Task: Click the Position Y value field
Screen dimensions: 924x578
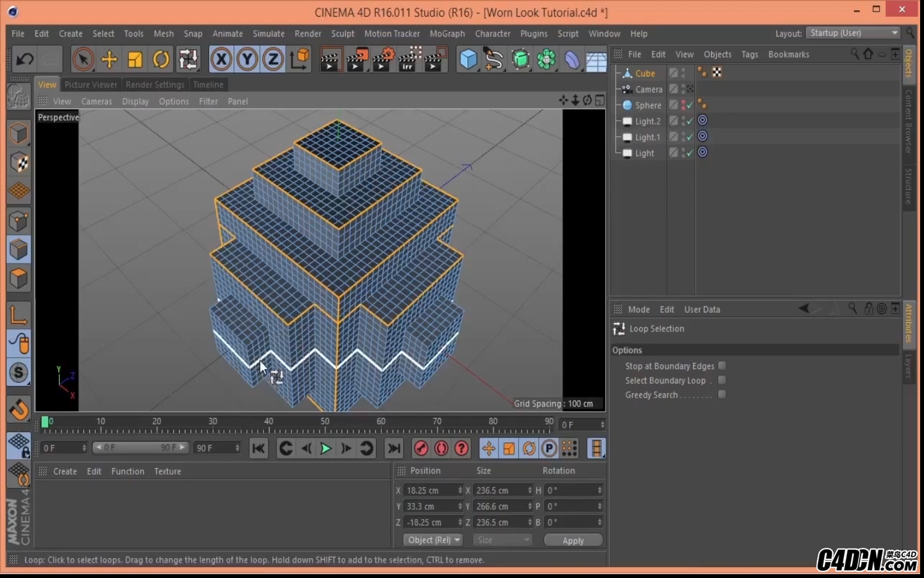Action: coord(429,506)
